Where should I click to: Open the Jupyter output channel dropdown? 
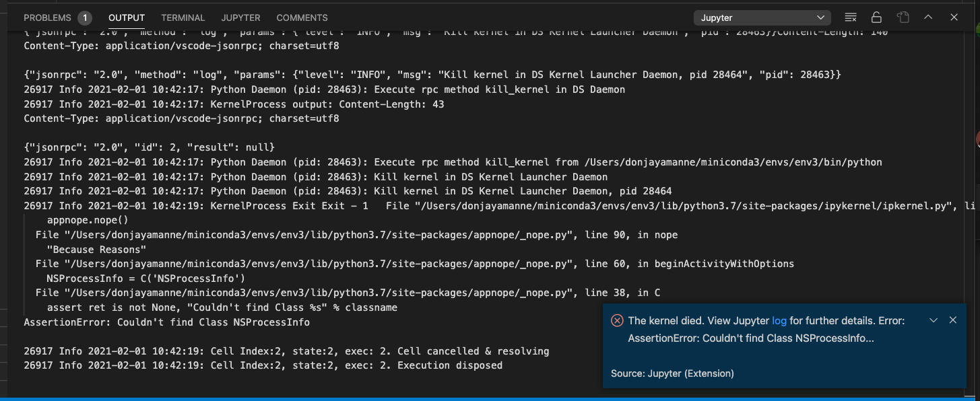[762, 17]
